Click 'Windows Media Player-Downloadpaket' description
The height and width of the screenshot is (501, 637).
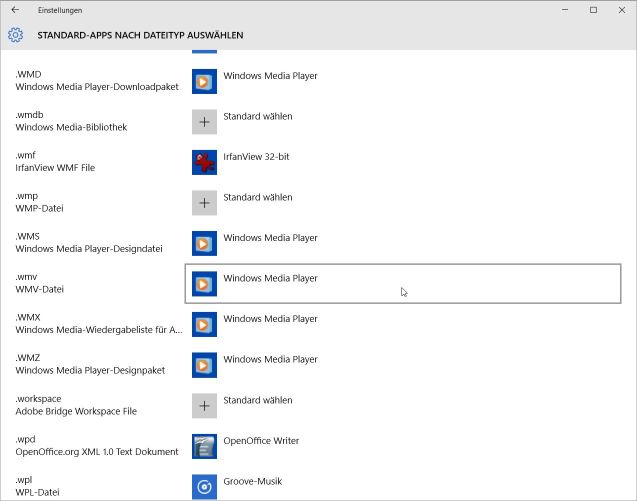pyautogui.click(x=97, y=87)
